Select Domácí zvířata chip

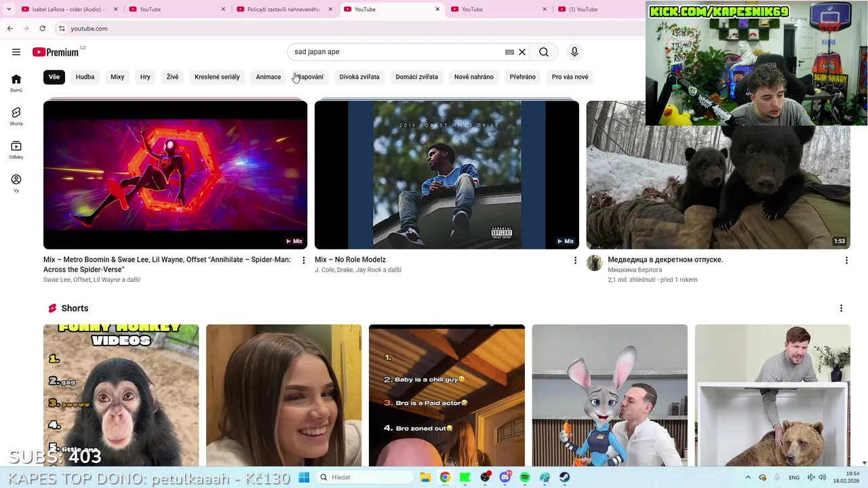point(416,77)
